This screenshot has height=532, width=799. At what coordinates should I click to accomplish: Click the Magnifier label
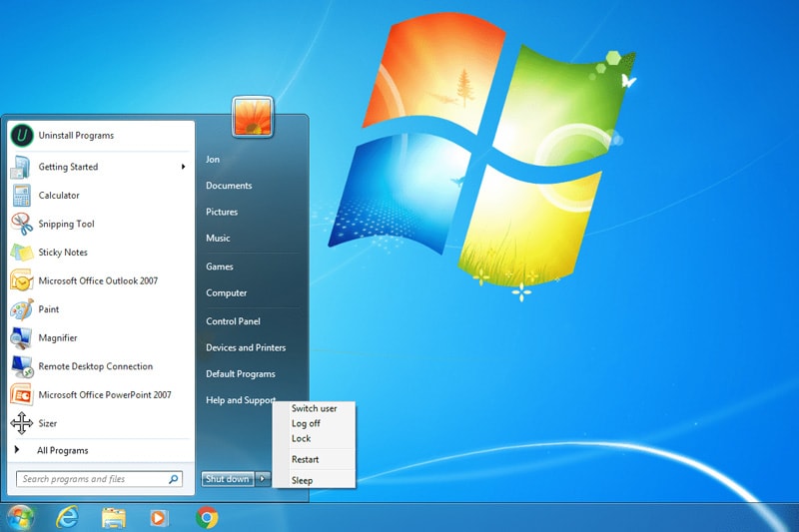pyautogui.click(x=58, y=338)
